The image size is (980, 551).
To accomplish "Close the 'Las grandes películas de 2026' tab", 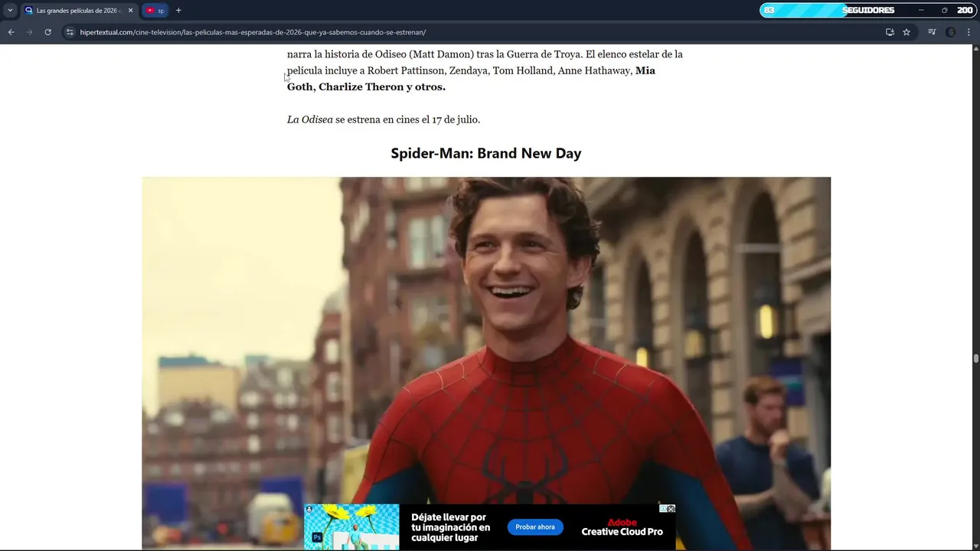I will 130,11.
